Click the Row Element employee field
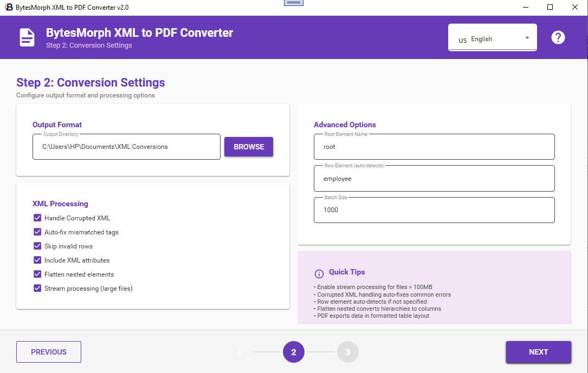This screenshot has height=373, width=588. 434,179
